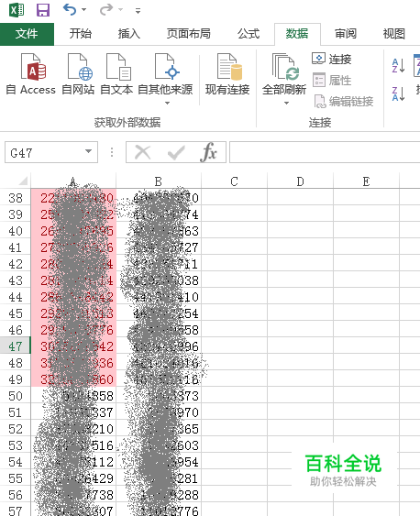The height and width of the screenshot is (516, 420).
Task: Switch to the 公式 ribbon tab
Action: click(249, 34)
